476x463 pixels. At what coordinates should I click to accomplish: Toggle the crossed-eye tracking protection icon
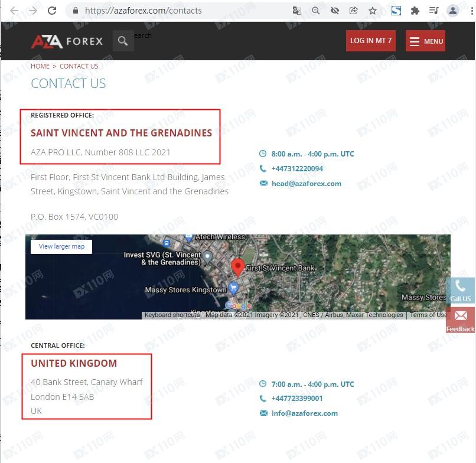pos(334,11)
